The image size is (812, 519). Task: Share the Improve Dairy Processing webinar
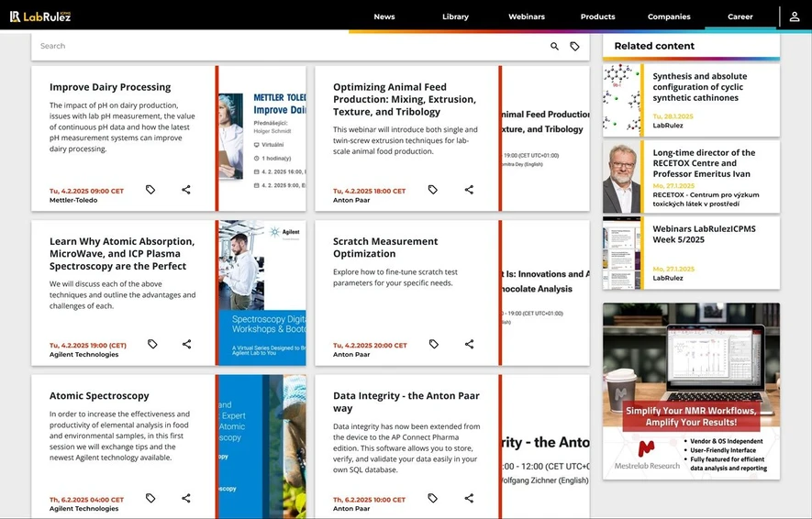186,190
